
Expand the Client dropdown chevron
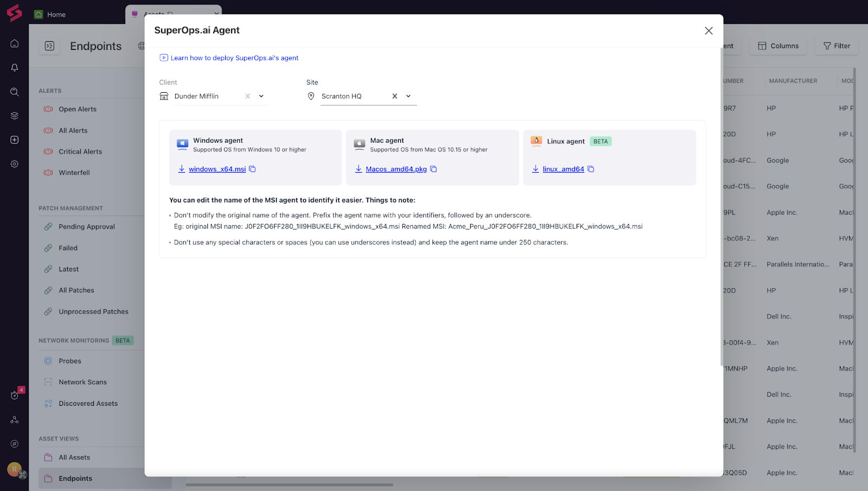tap(261, 96)
